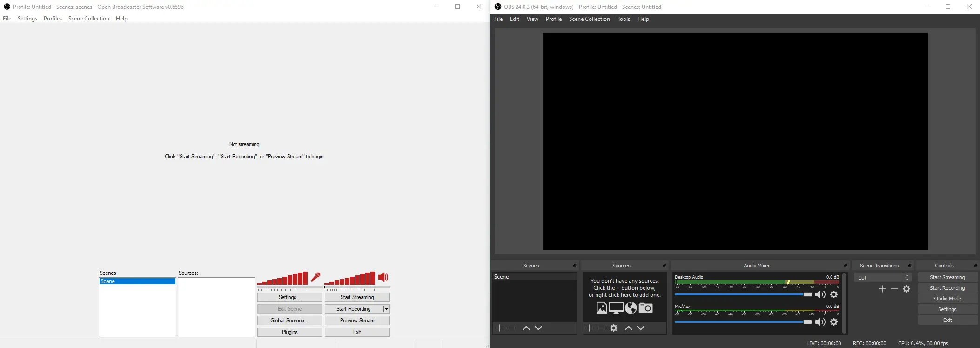This screenshot has height=348, width=980.
Task: Click Start Recording in OBS classic
Action: coord(354,309)
